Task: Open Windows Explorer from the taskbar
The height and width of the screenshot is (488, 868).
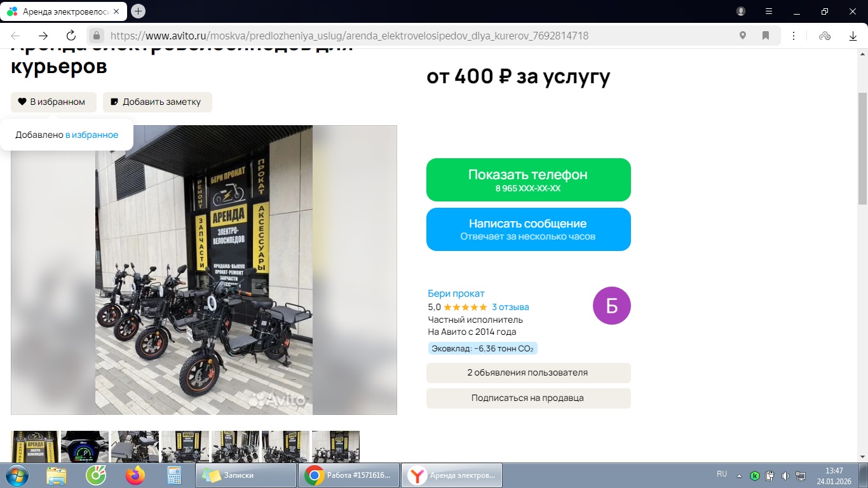Action: tap(57, 475)
